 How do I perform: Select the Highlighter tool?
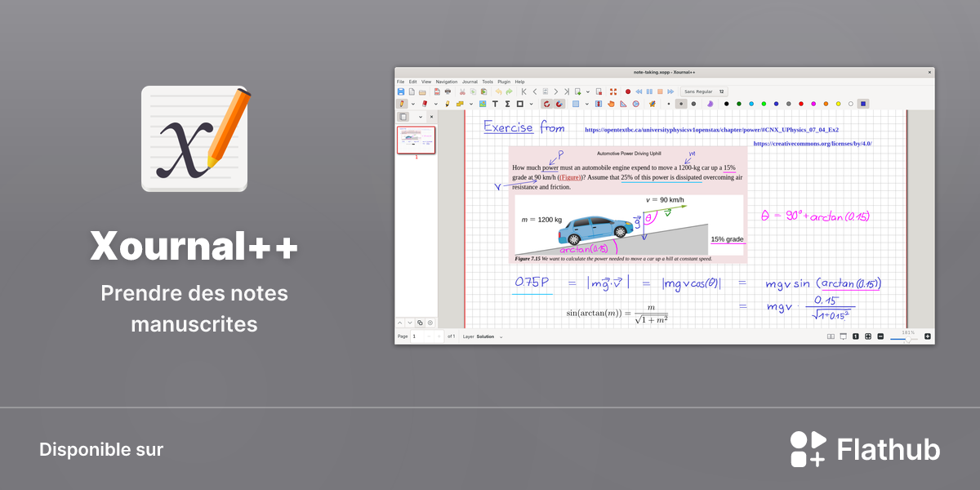448,104
